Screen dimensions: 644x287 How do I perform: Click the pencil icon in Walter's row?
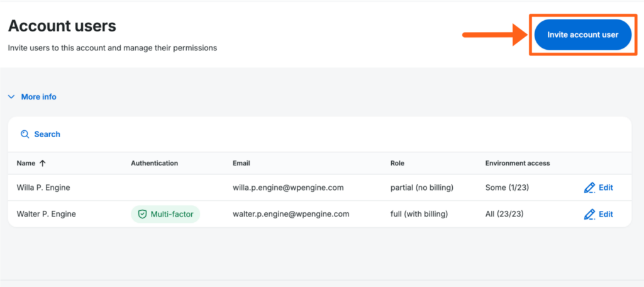tap(589, 214)
